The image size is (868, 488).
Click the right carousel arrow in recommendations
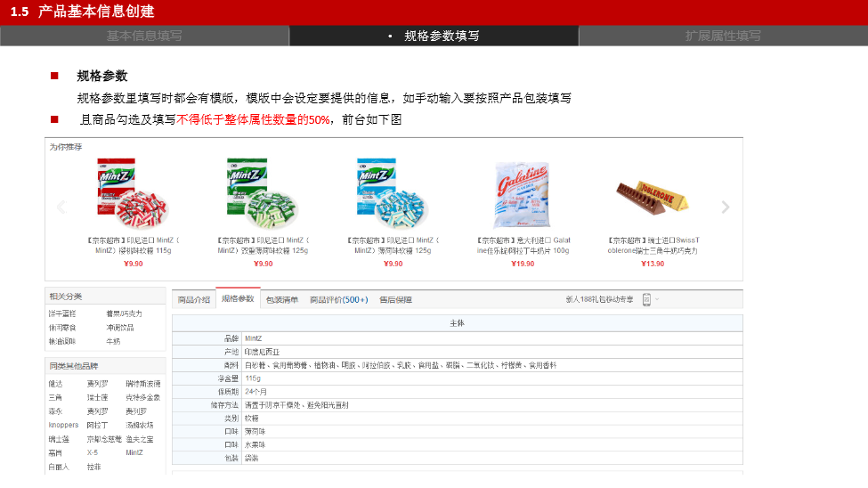pos(725,207)
